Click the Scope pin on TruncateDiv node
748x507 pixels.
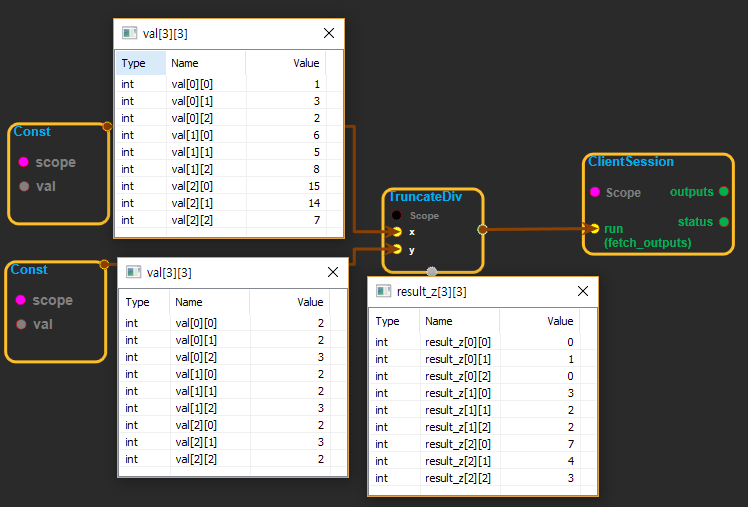click(x=397, y=215)
